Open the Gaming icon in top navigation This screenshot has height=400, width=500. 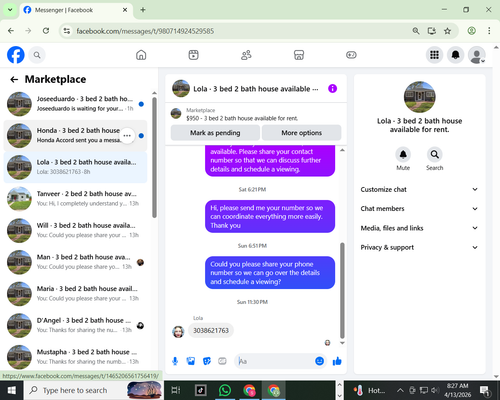[351, 55]
